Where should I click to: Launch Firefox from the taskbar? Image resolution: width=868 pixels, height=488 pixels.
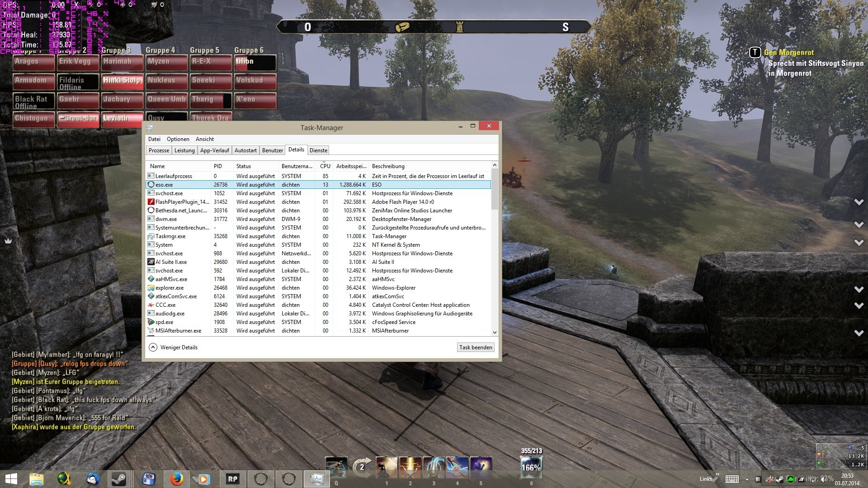(x=176, y=479)
